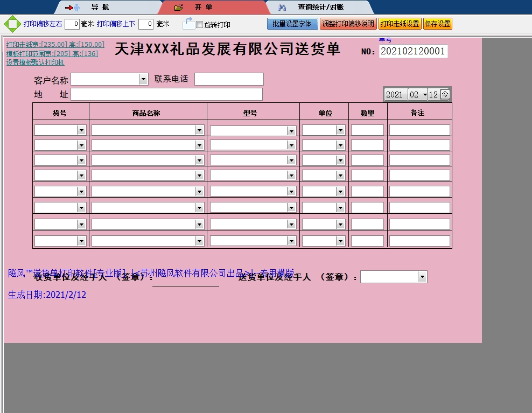Click the open folder icon on 开单 tab
This screenshot has height=413, width=532.
pos(179,8)
